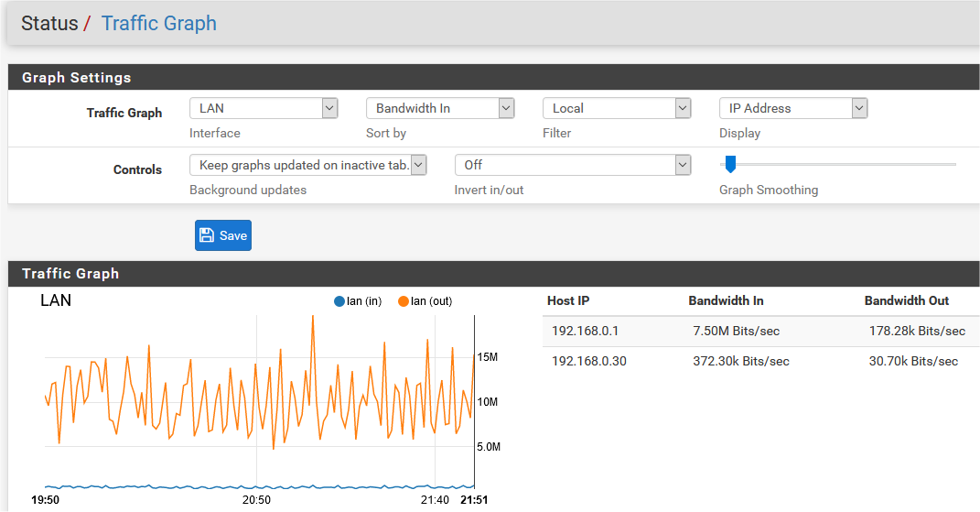Open the Sort by dropdown Bandwidth In
Screen dimensions: 980x512
(x=440, y=108)
